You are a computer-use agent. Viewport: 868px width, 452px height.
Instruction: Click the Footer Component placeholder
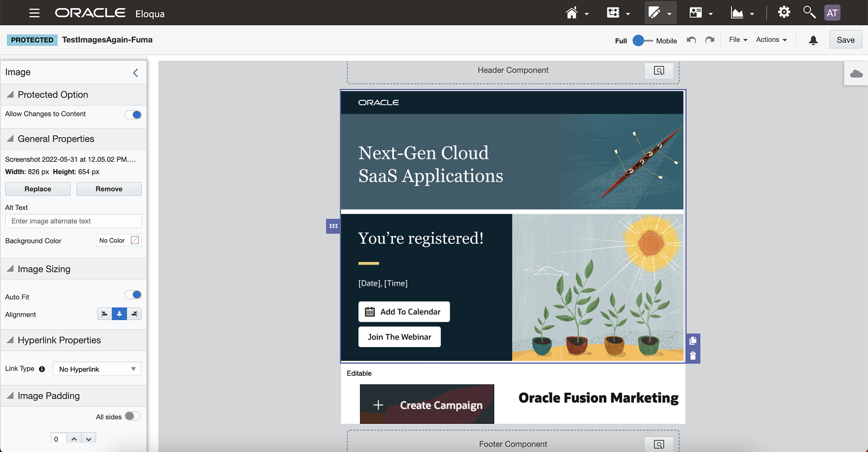pyautogui.click(x=513, y=442)
